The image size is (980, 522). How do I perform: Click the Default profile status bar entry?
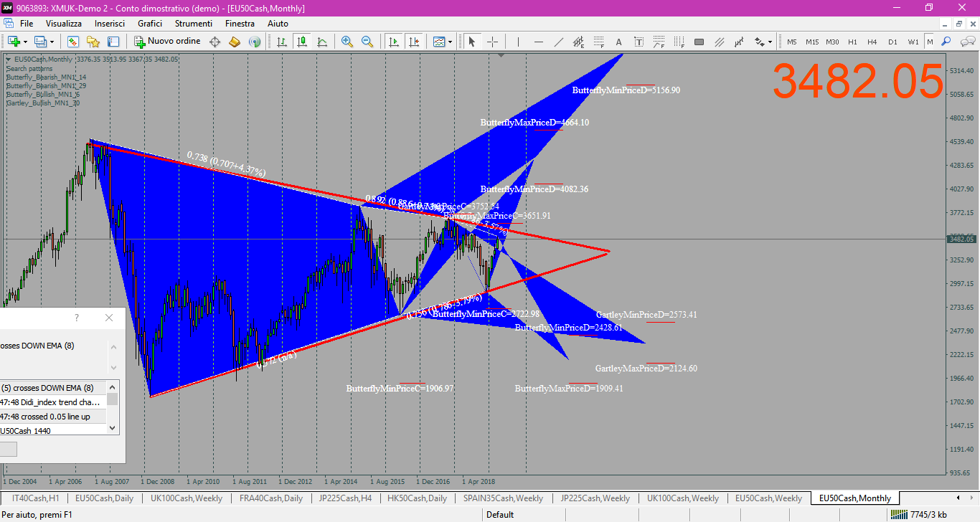(500, 514)
